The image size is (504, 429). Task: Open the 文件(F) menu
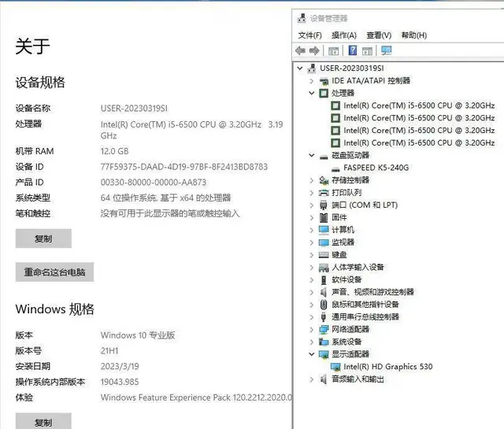(x=309, y=35)
